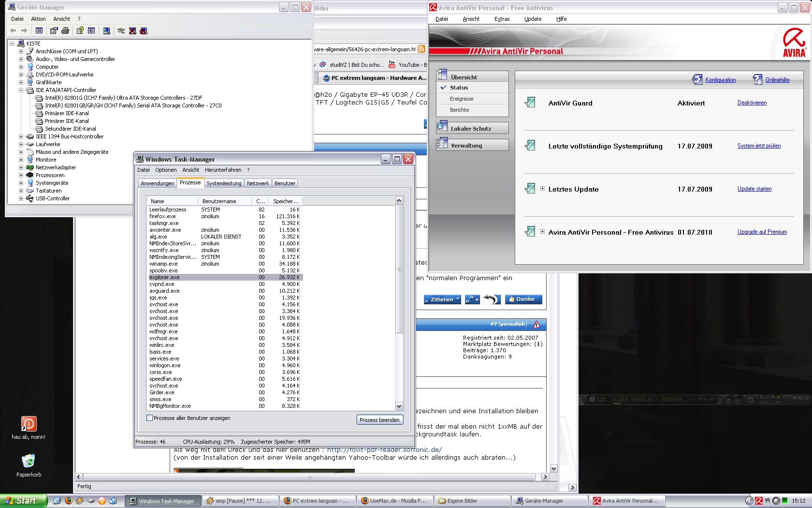
Task: Switch to the Anwendungen tab in Task-Manager
Action: 157,183
